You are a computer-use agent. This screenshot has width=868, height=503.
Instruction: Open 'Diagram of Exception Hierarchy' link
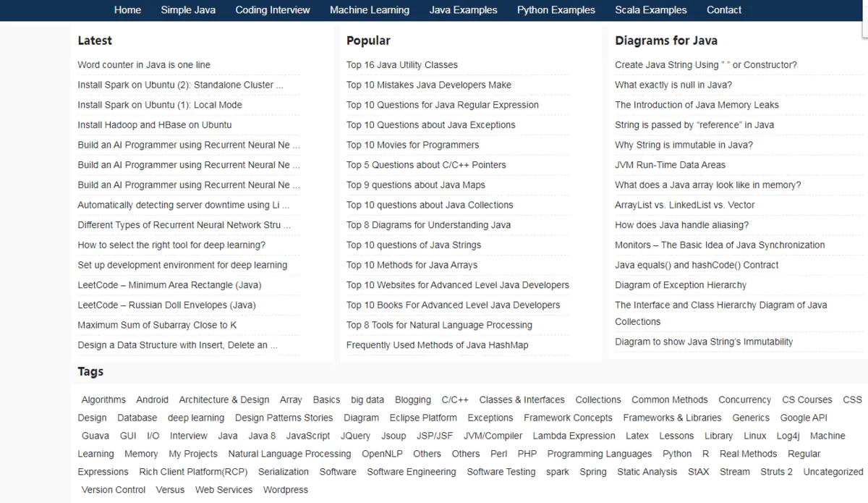tap(681, 285)
